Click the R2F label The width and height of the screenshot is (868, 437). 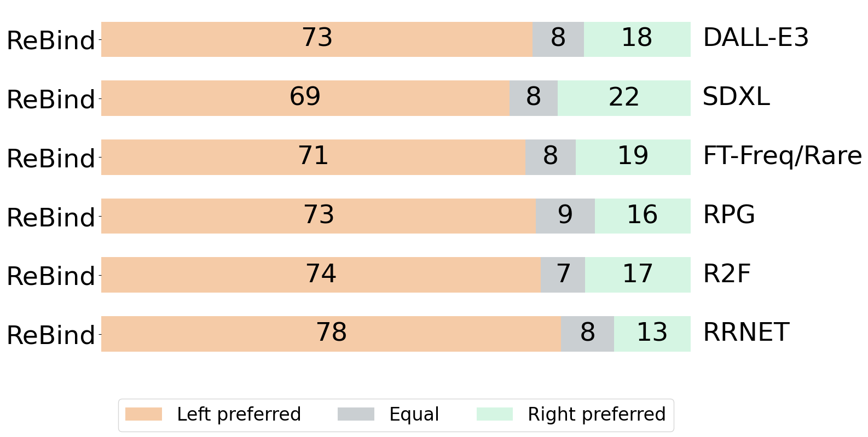point(726,273)
